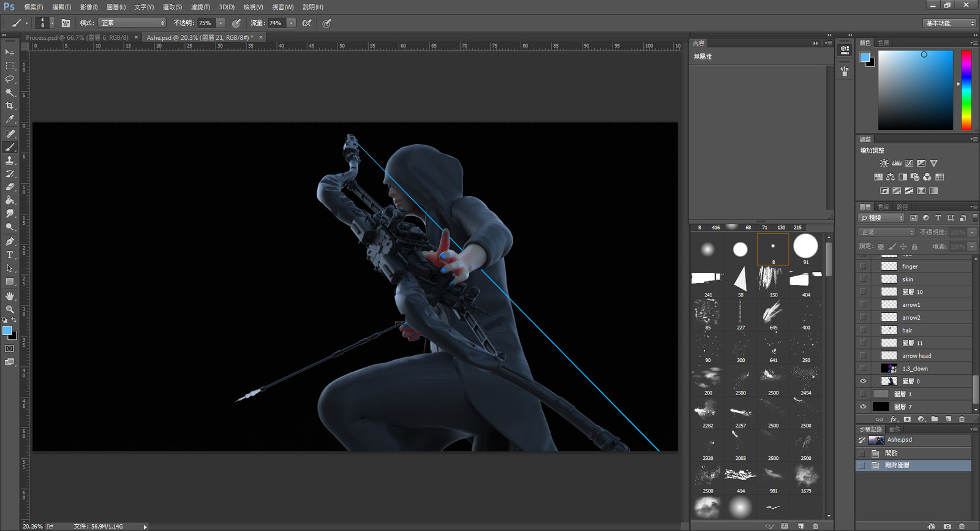
Task: Select the Eraser tool
Action: click(x=10, y=187)
